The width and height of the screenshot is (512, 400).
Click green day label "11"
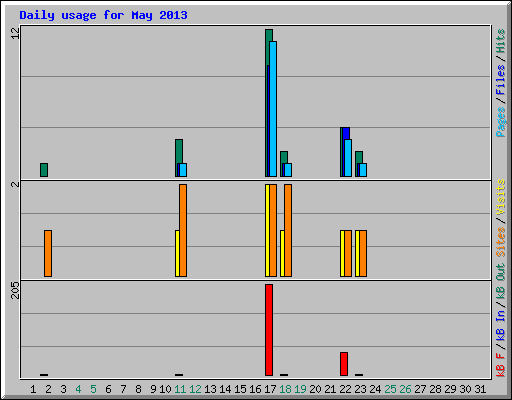click(x=180, y=389)
